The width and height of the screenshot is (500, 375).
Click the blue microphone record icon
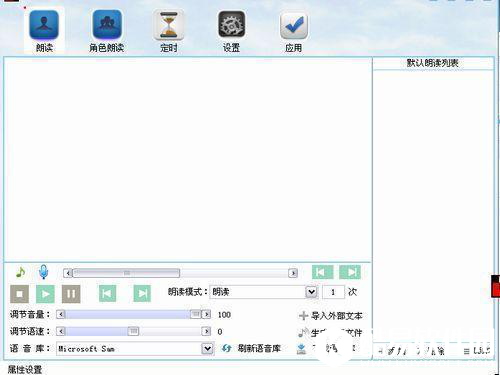(43, 272)
